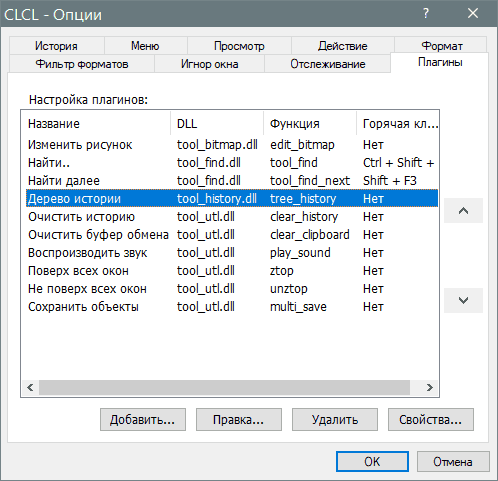
Task: Move selected plugin down with arrow button
Action: 463,300
